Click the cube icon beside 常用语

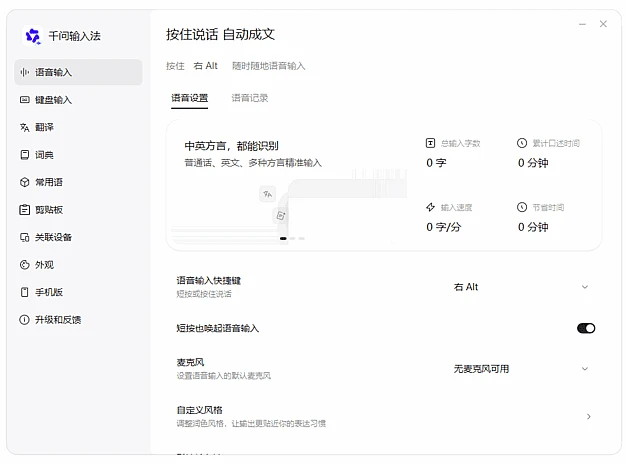(25, 182)
